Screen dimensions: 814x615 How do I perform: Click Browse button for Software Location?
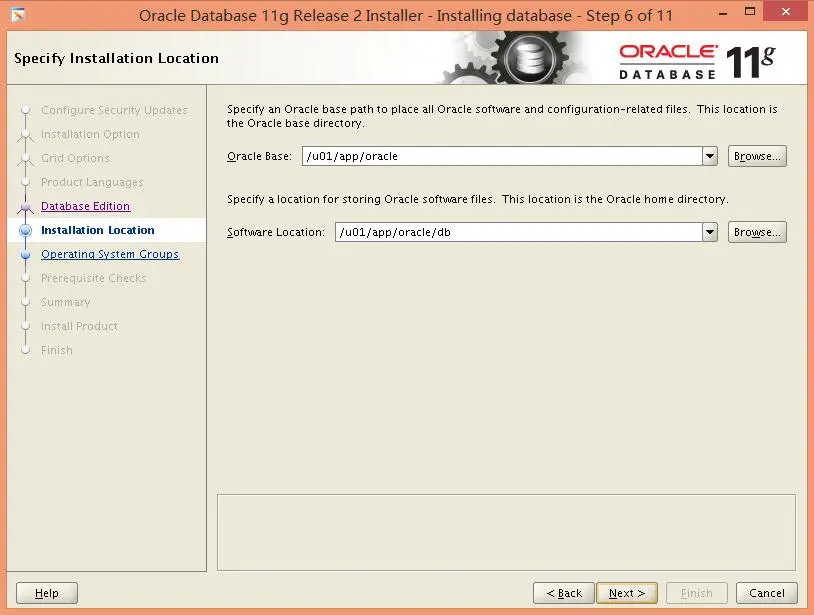pos(757,232)
